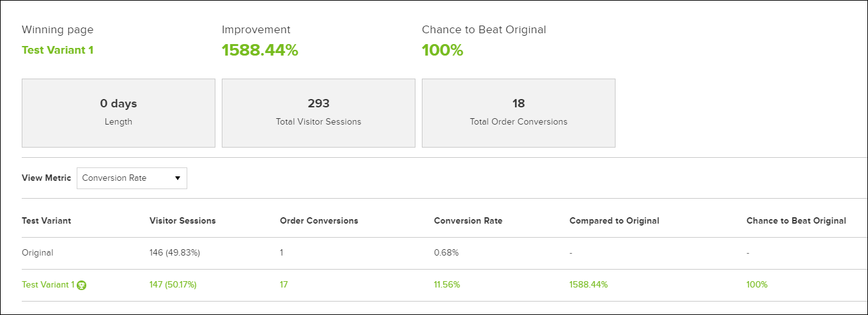Select the Original variant row

[38, 253]
